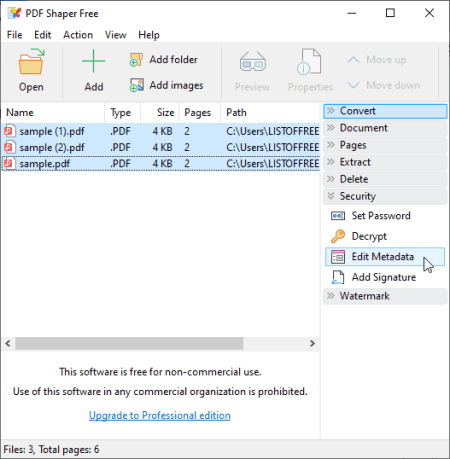
Task: Click the horizontal scrollbar thumb
Action: (129, 343)
